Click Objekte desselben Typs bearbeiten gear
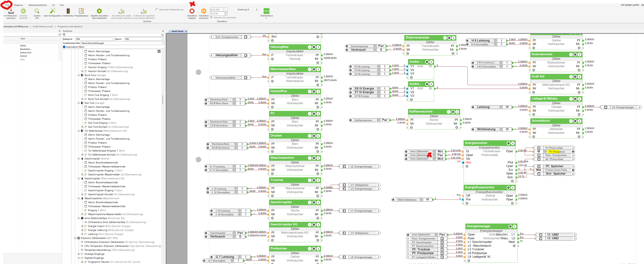644x264 pixels. (99, 11)
